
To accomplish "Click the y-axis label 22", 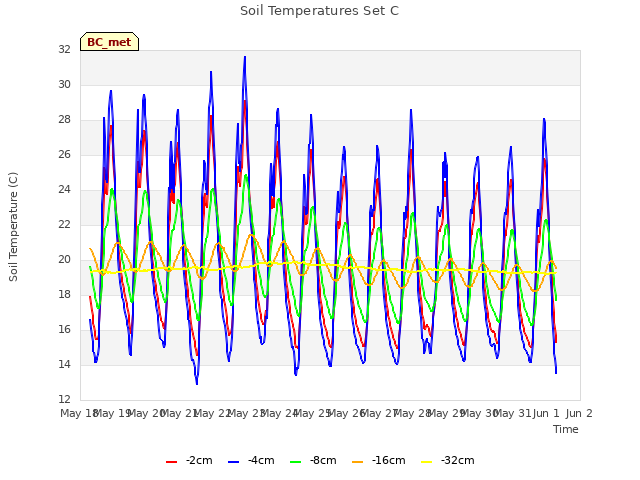I will tap(64, 224).
